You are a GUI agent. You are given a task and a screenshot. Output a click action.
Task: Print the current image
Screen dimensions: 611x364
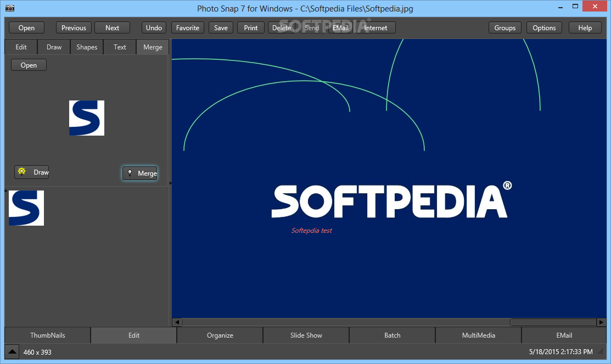[250, 27]
